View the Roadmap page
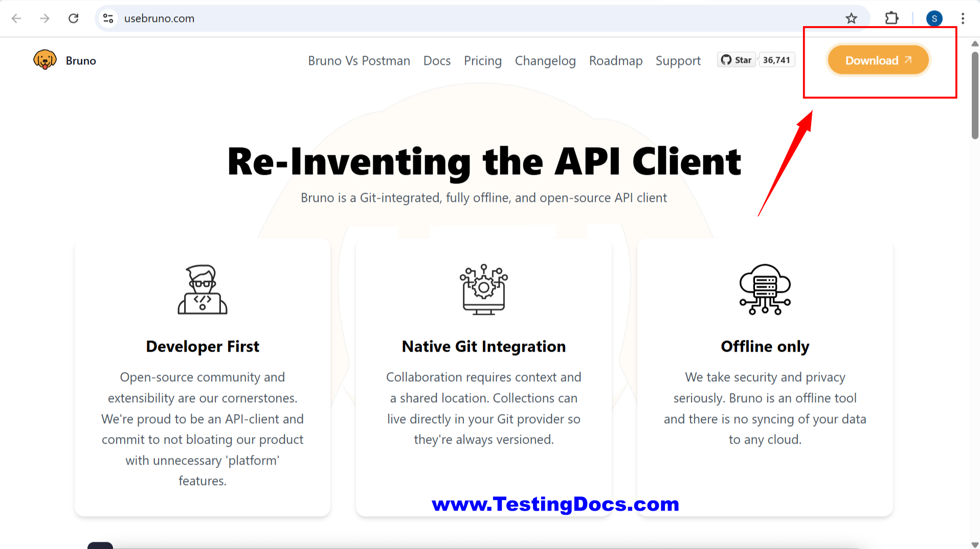980x549 pixels. pos(616,60)
